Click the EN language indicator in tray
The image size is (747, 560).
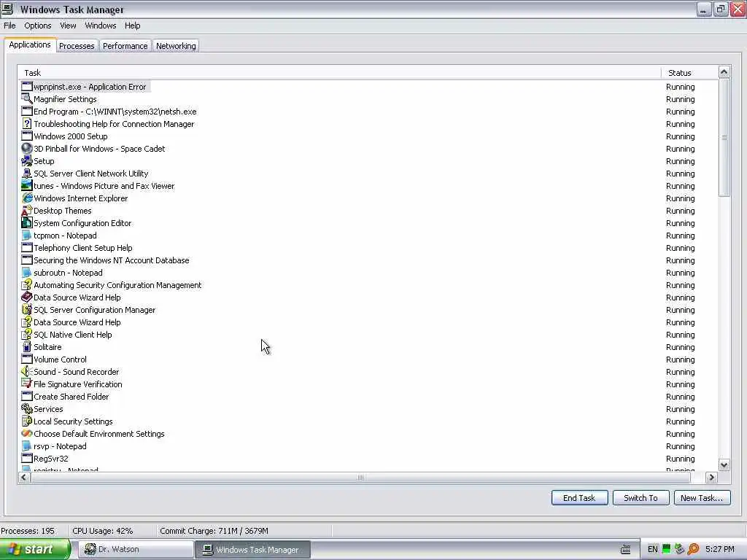click(653, 550)
